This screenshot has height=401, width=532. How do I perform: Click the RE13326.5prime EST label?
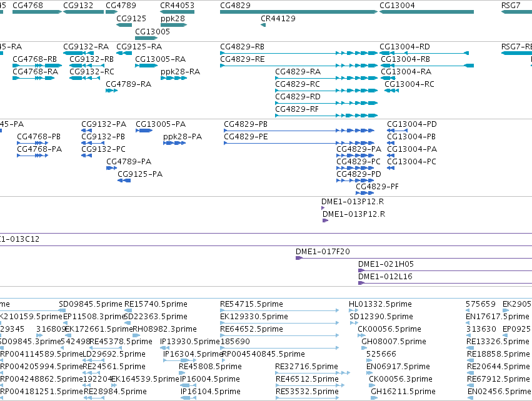pyautogui.click(x=498, y=342)
